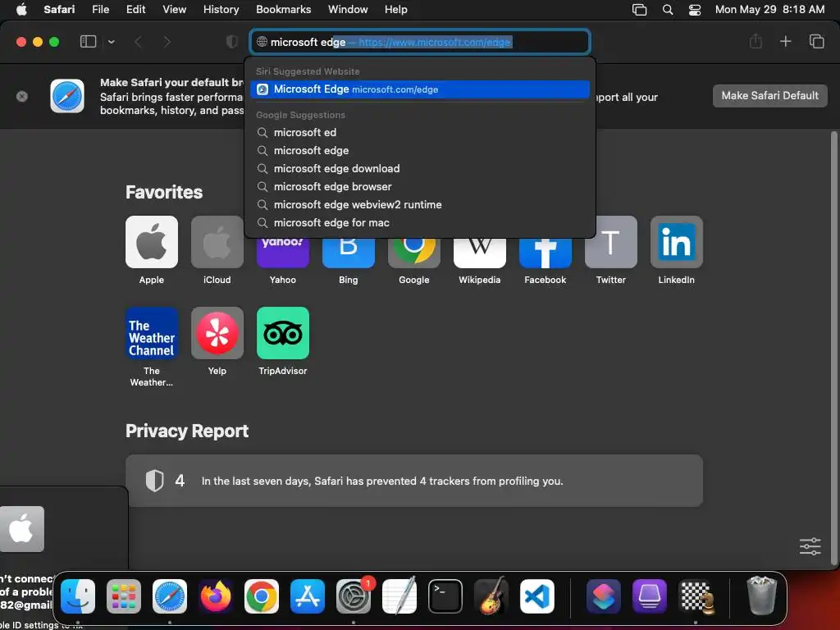Open the Bookmarks menu

coord(283,10)
